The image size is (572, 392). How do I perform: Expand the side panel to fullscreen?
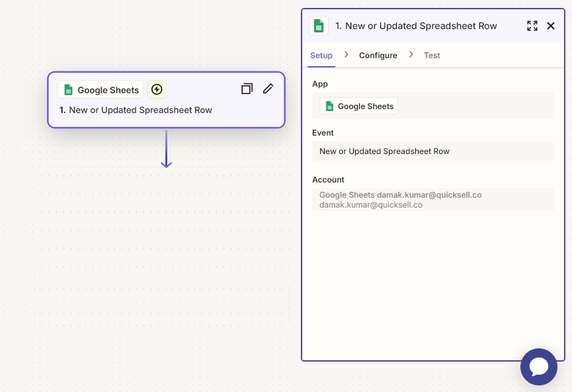532,26
